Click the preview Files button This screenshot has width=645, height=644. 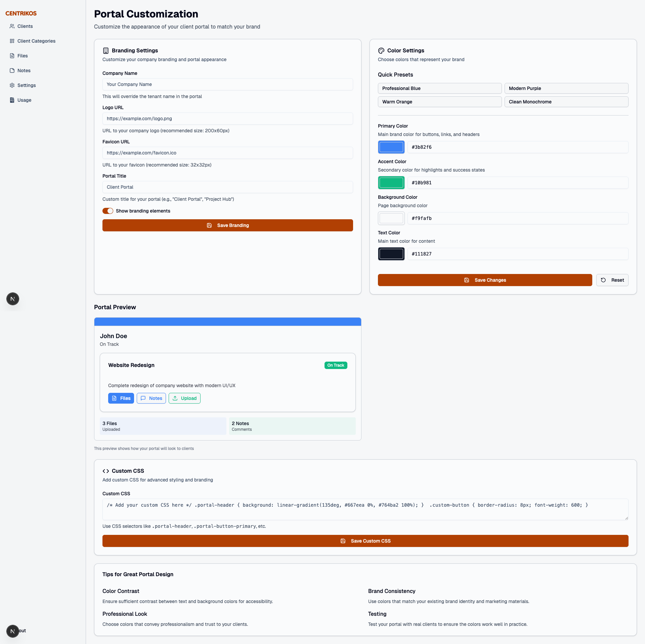click(x=121, y=398)
